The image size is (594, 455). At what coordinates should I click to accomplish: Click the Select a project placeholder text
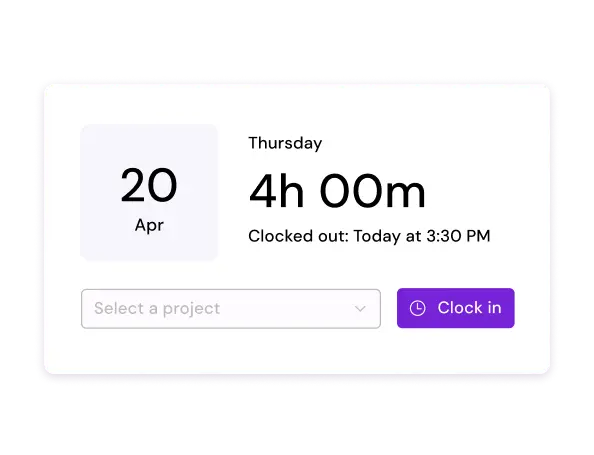pos(157,308)
